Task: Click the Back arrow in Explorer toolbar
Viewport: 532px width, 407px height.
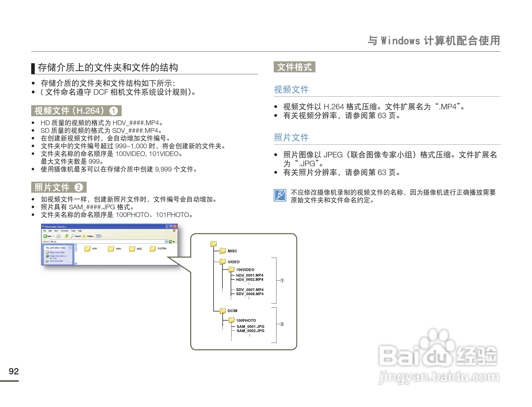Action: 45,236
